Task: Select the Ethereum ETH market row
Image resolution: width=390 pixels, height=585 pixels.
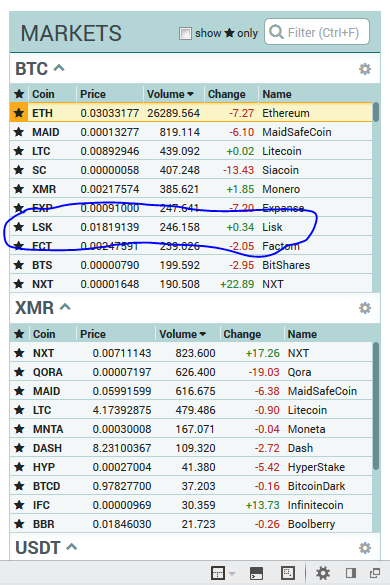Action: click(x=191, y=113)
